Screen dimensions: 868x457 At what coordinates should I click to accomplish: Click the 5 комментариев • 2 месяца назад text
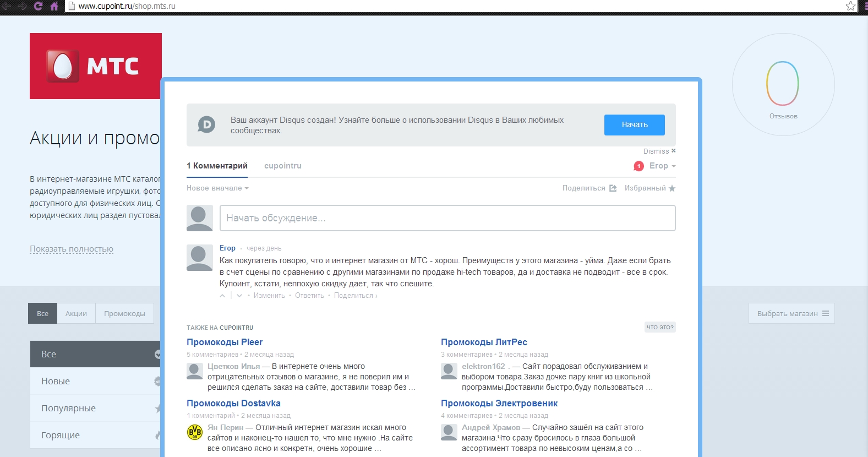[x=240, y=355]
